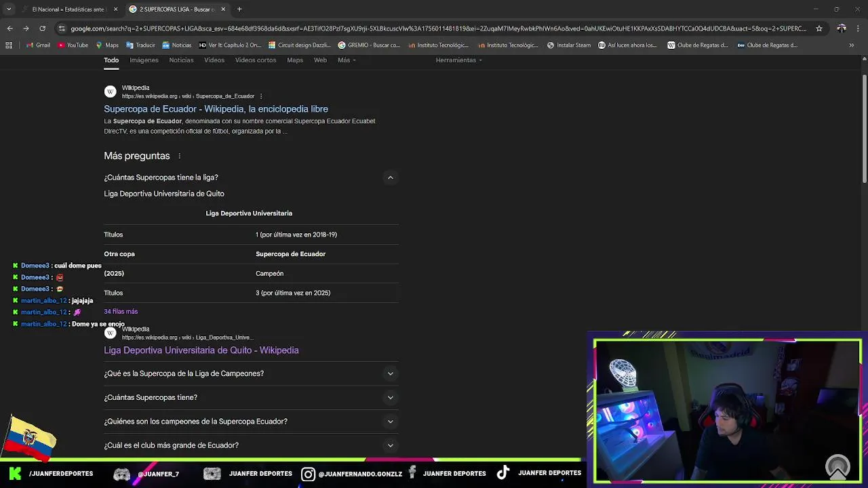Open the Gmail bookmark
The height and width of the screenshot is (488, 868).
pyautogui.click(x=38, y=45)
